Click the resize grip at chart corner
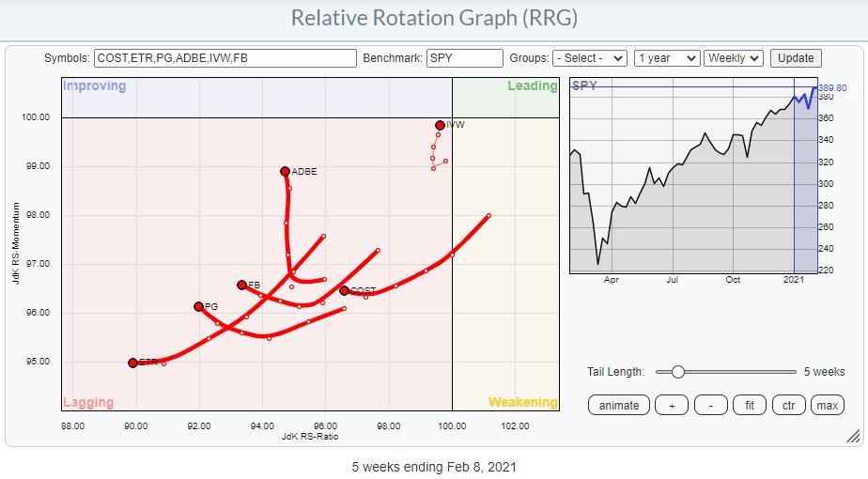 (853, 437)
